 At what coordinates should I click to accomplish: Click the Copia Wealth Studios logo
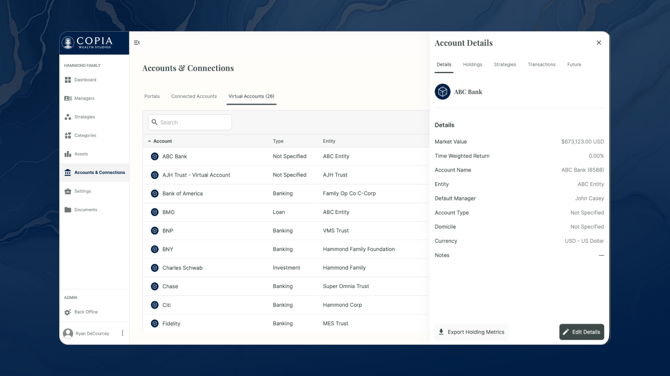(87, 42)
